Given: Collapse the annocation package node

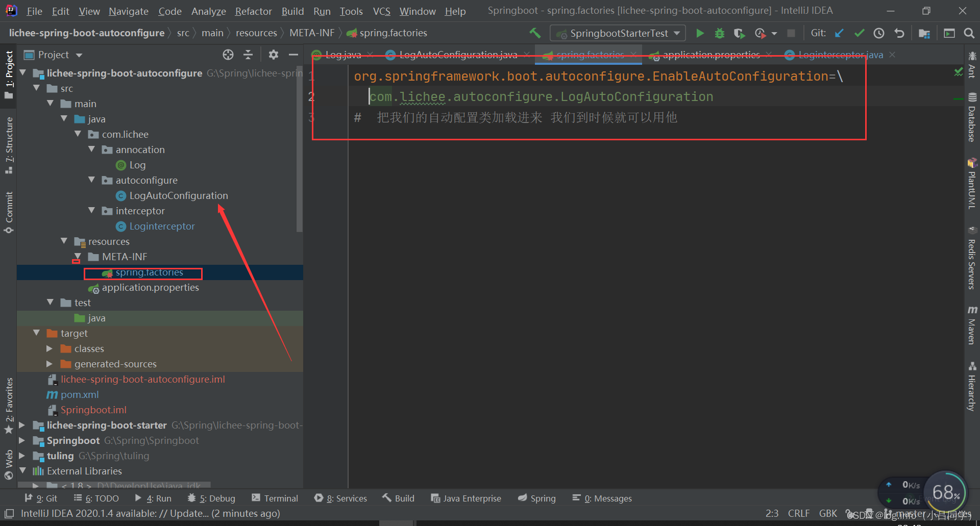Looking at the screenshot, I should pos(92,149).
